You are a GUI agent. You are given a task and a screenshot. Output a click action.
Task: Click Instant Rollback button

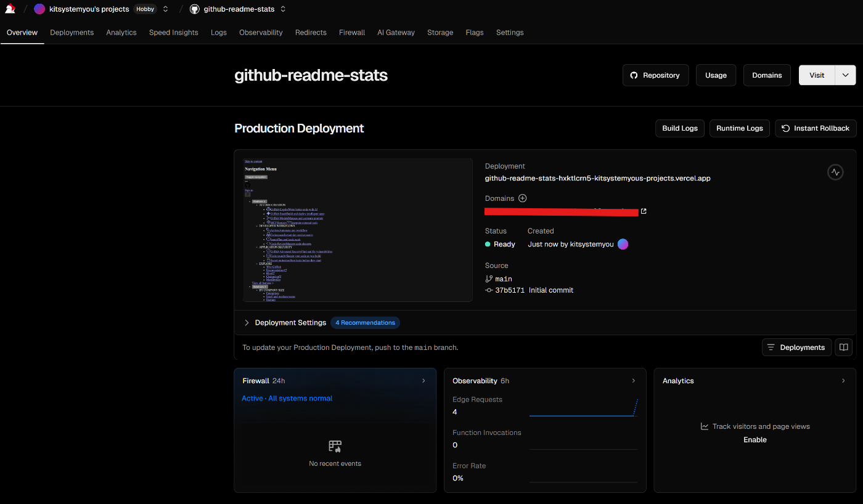point(816,128)
